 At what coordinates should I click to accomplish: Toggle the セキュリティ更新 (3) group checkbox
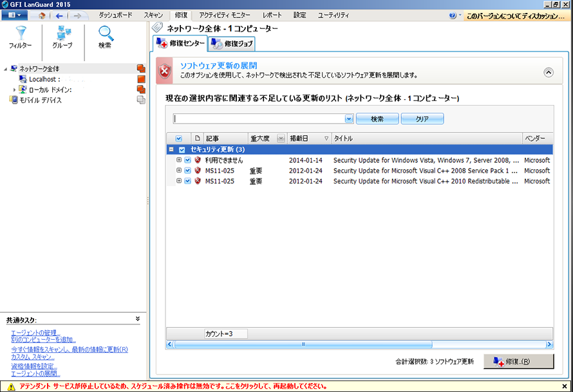[x=182, y=149]
